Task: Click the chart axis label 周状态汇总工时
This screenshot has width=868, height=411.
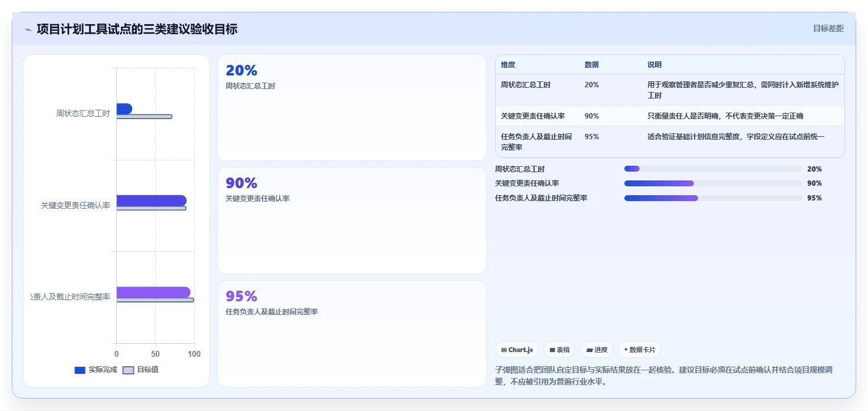Action: click(x=83, y=114)
